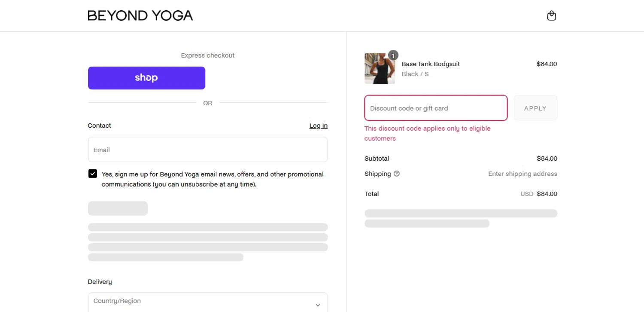The image size is (644, 312).
Task: Click the Black / S variant text
Action: tap(415, 74)
